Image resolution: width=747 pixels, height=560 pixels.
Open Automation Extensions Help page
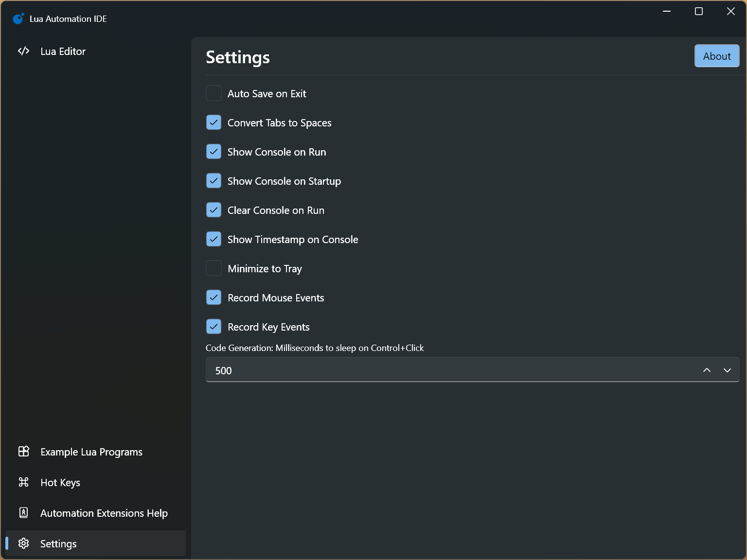pyautogui.click(x=104, y=513)
